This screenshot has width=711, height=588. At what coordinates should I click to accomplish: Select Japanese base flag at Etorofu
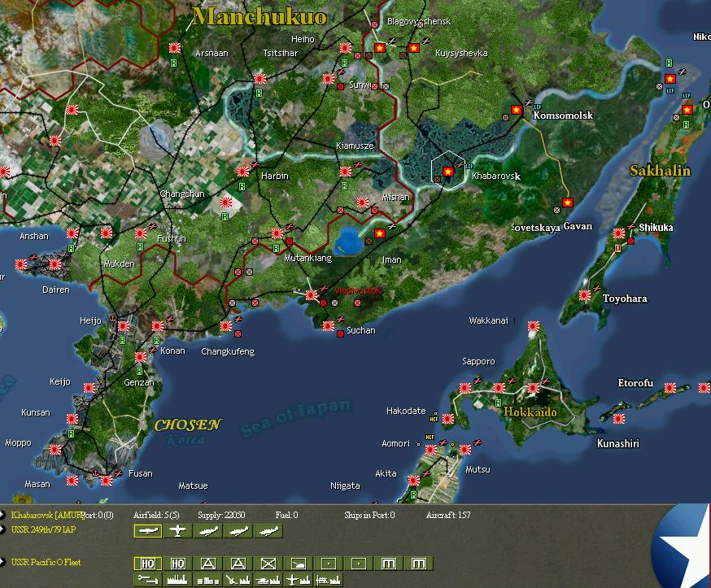670,388
